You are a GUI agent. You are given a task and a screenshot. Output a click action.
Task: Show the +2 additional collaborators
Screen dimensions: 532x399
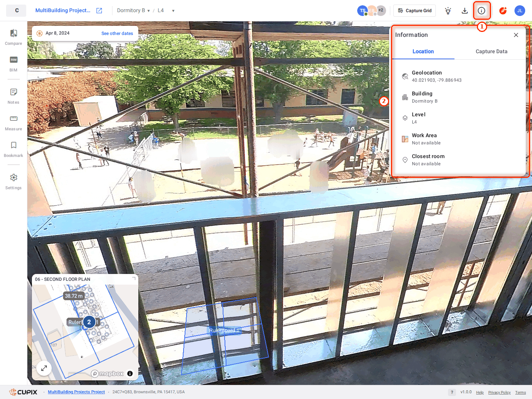381,11
